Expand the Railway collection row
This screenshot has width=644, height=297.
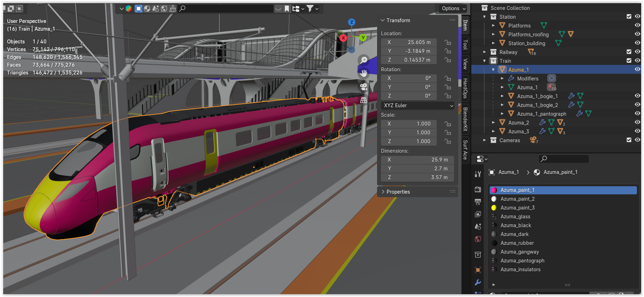(x=484, y=52)
